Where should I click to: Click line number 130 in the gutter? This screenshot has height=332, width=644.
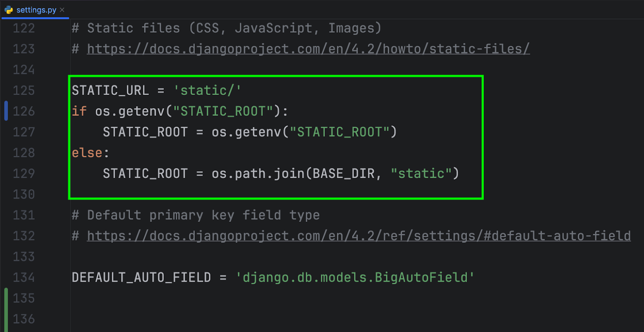pos(24,195)
